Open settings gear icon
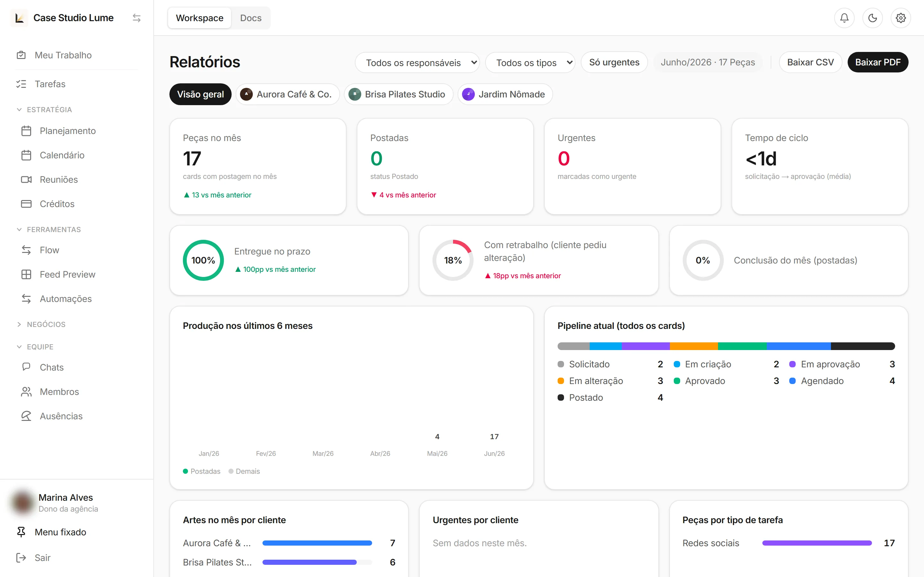This screenshot has width=924, height=577. click(x=901, y=18)
